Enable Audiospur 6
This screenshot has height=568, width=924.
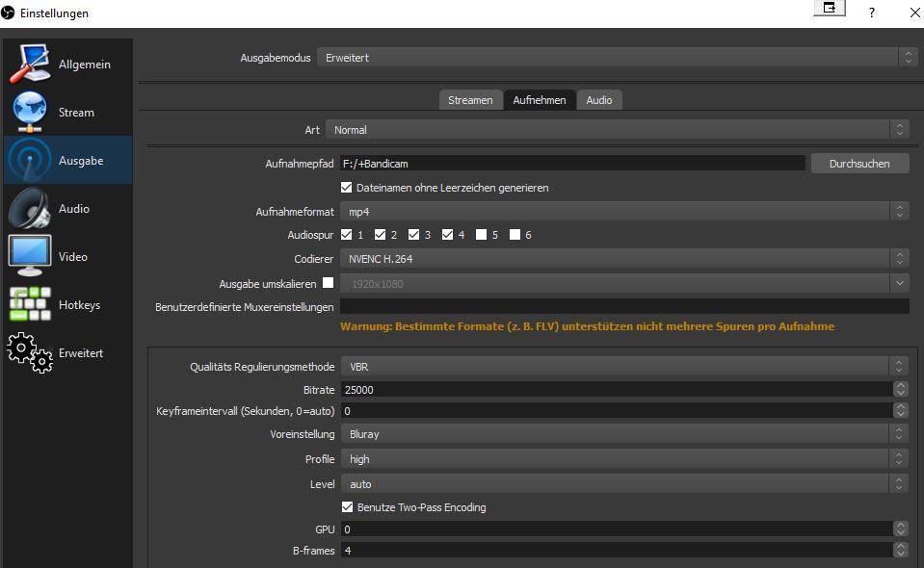pyautogui.click(x=515, y=235)
